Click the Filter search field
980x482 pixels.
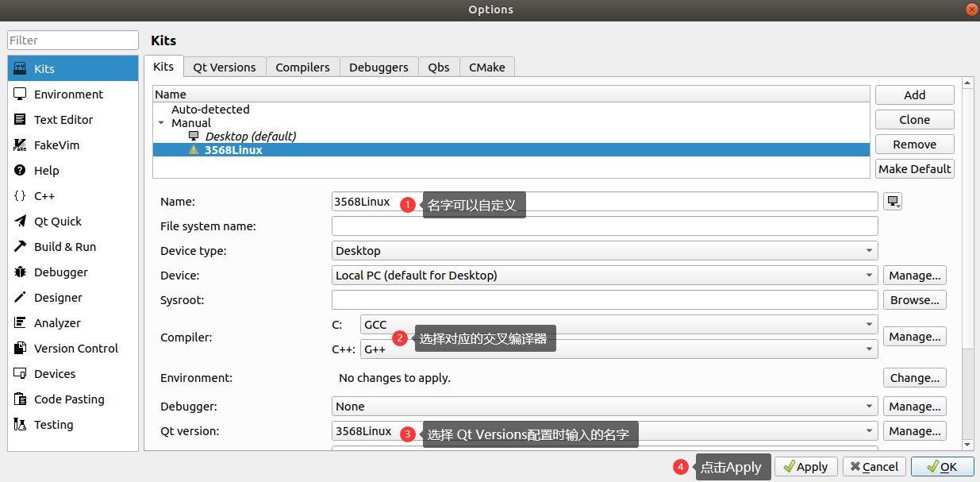coord(73,40)
